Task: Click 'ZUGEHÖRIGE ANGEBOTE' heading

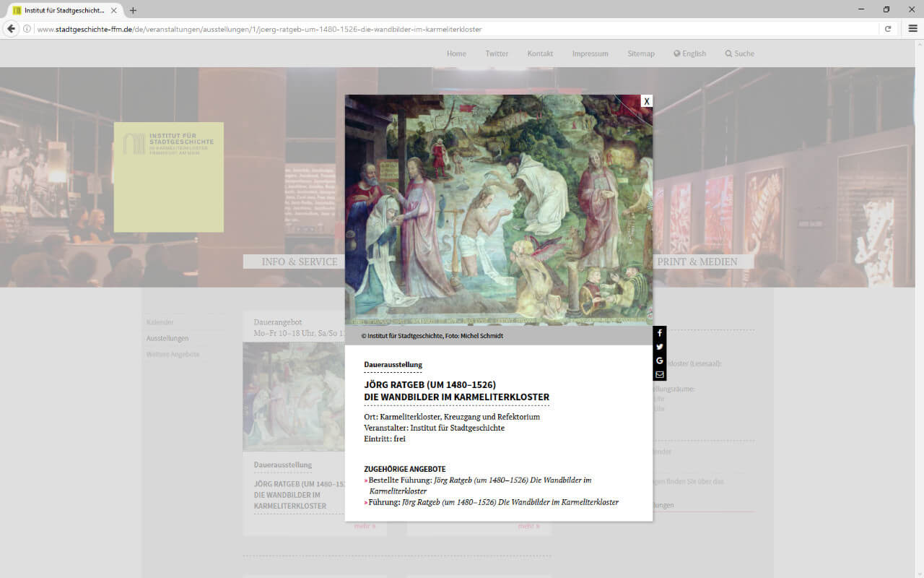Action: (x=405, y=469)
